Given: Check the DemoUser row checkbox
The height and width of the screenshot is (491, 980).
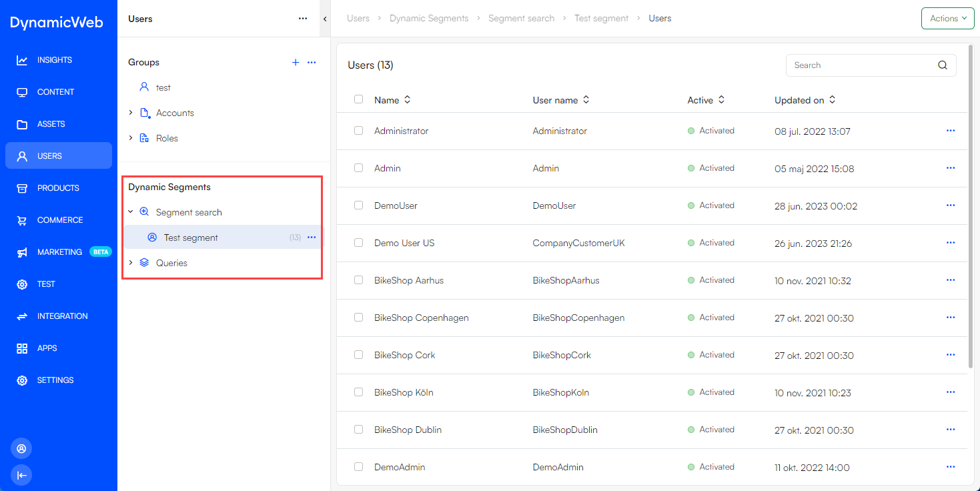Looking at the screenshot, I should pos(358,205).
